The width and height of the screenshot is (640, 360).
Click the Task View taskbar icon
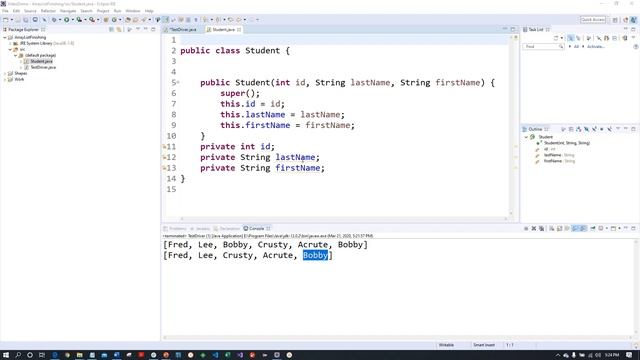click(42, 355)
